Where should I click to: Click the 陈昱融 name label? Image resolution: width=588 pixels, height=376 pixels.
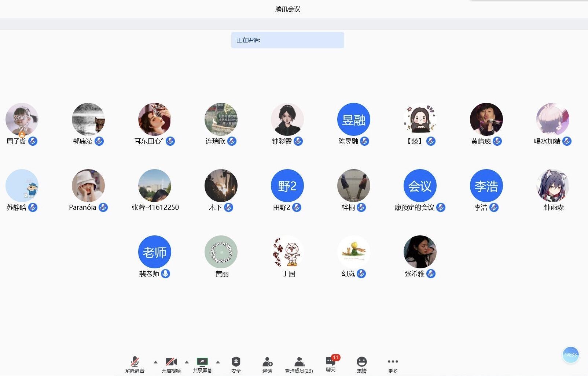click(348, 141)
